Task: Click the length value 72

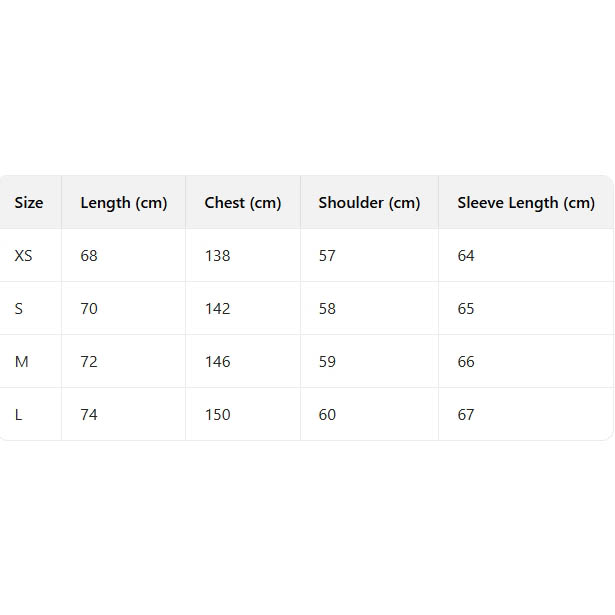Action: pos(89,362)
